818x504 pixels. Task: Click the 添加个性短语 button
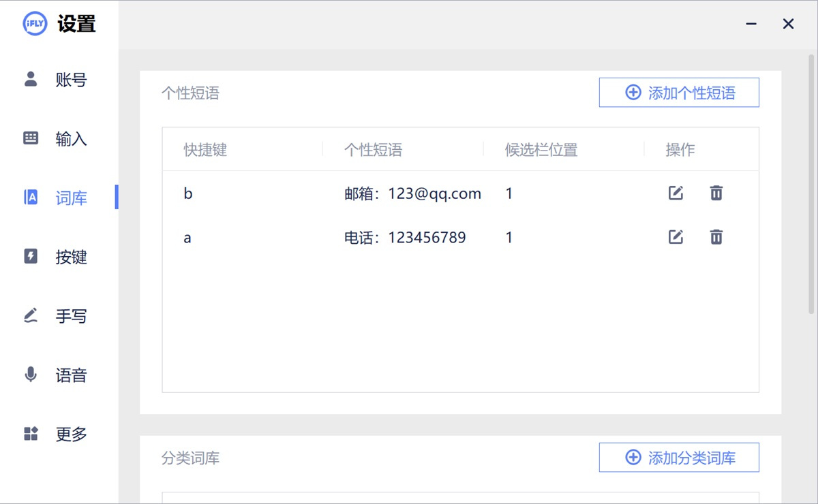(x=679, y=92)
